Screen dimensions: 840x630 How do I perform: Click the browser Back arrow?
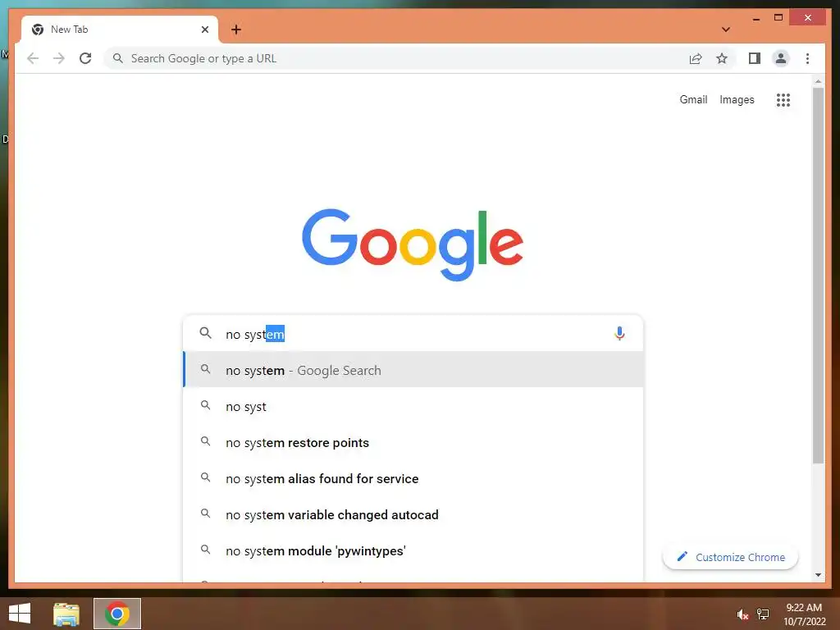pos(33,58)
